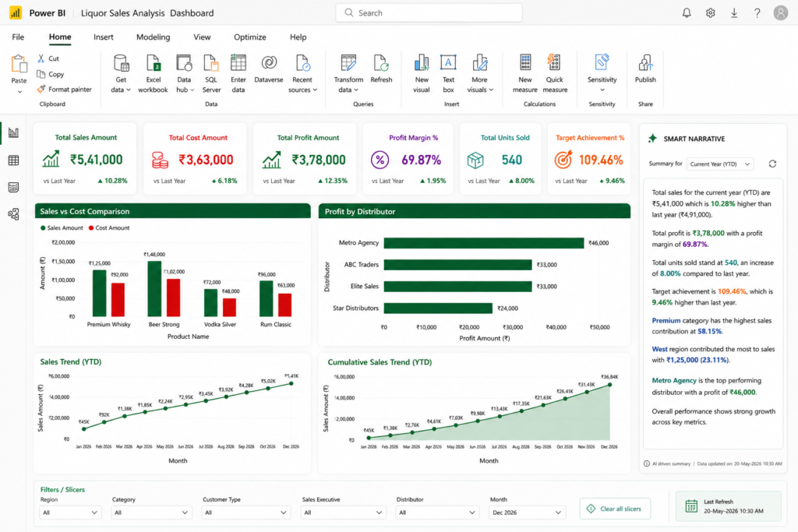Screen dimensions: 798x532
Task: Open the Sales Executive slicer dropdown
Action: (x=343, y=513)
